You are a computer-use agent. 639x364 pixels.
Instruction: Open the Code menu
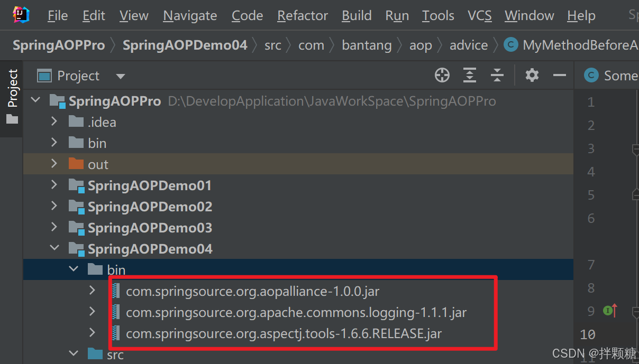[247, 16]
